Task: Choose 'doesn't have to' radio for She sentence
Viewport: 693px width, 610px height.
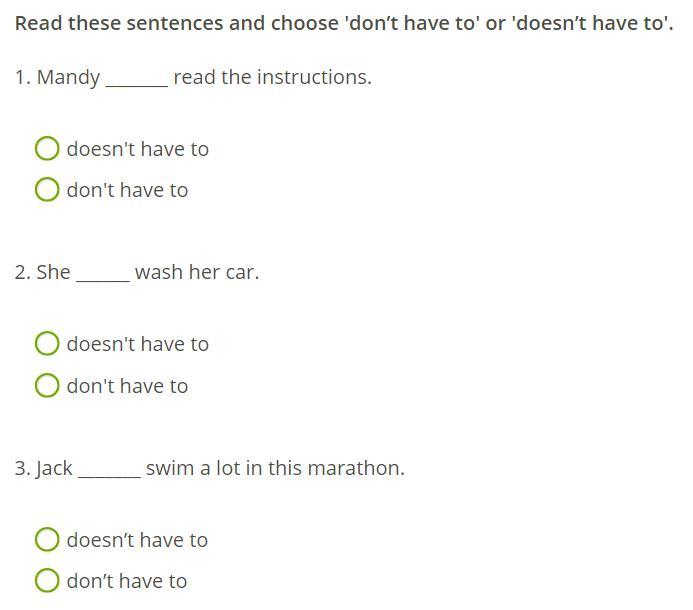Action: coord(47,343)
